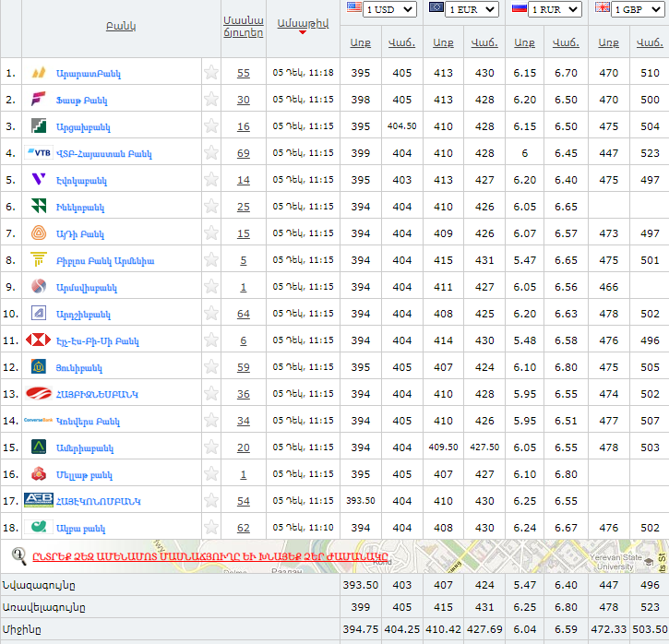Image resolution: width=669 pixels, height=644 pixels.
Task: Toggle favorite star for Էվոկաբանկ
Action: [211, 179]
